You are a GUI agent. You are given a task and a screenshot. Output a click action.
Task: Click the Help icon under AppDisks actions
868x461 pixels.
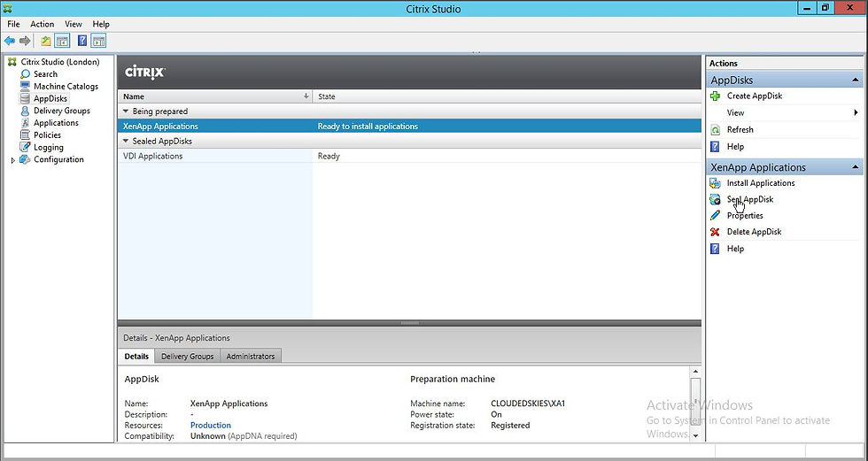pos(716,147)
